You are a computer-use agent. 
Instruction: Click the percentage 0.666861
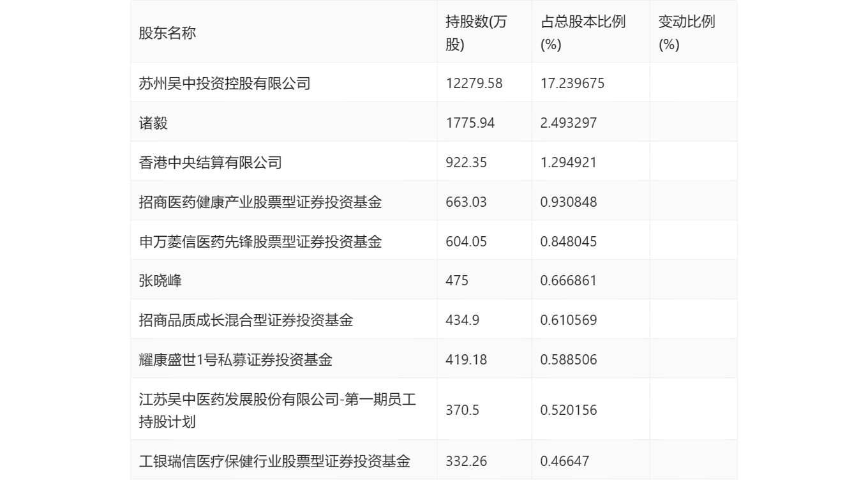coord(569,280)
